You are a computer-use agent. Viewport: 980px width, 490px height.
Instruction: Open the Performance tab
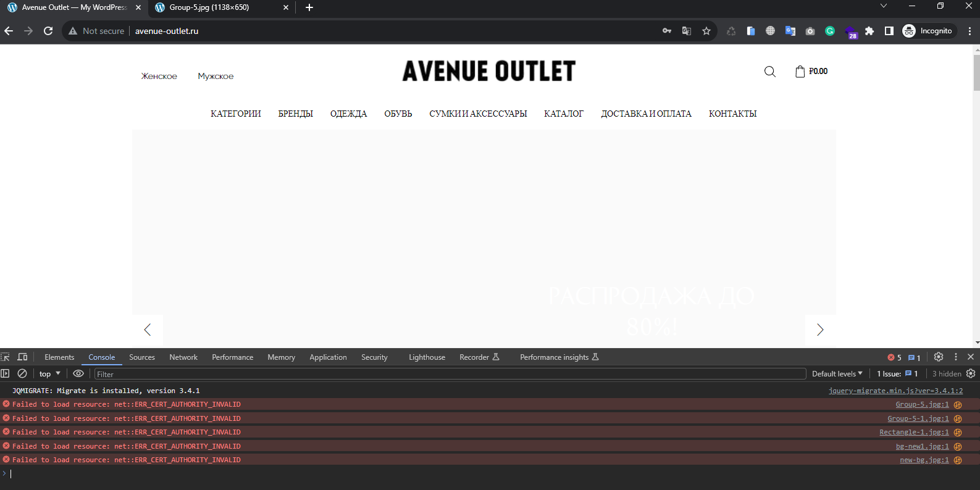pyautogui.click(x=232, y=357)
